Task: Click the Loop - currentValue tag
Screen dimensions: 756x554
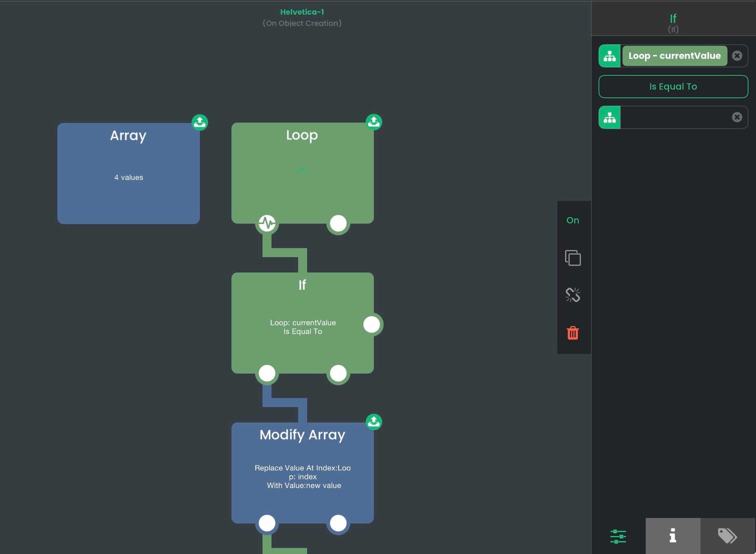Action: point(674,56)
